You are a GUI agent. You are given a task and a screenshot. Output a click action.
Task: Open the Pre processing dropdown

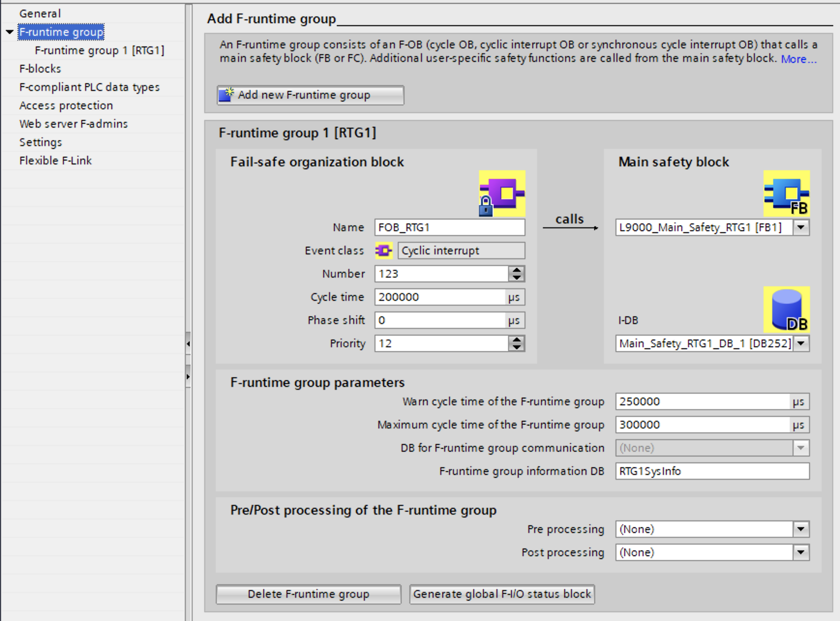point(801,529)
